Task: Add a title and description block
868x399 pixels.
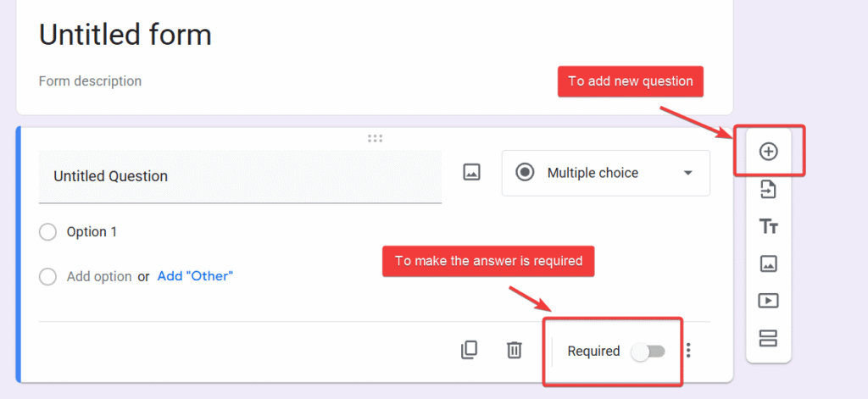Action: coord(768,226)
